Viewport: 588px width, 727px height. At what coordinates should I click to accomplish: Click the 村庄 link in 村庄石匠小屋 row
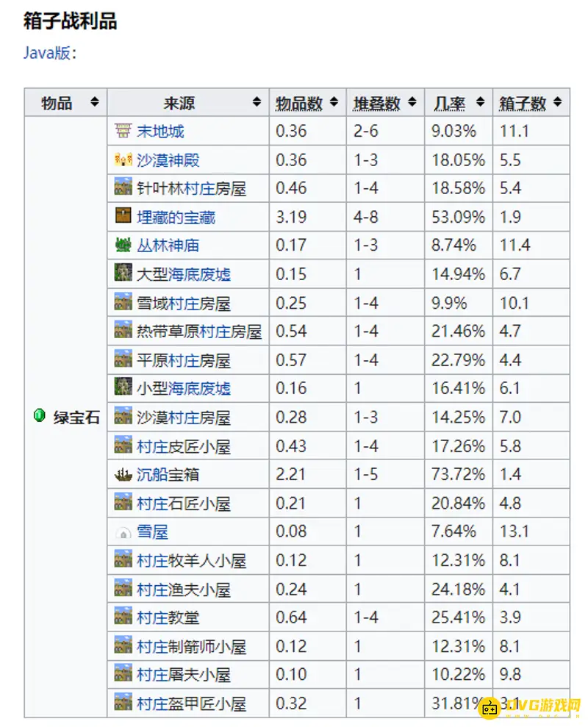pyautogui.click(x=153, y=504)
